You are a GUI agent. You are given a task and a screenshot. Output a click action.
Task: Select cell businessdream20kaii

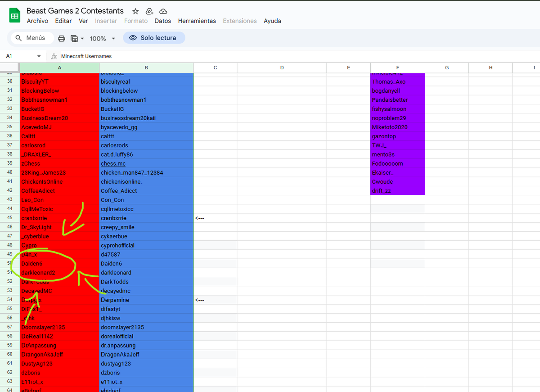[x=146, y=118]
